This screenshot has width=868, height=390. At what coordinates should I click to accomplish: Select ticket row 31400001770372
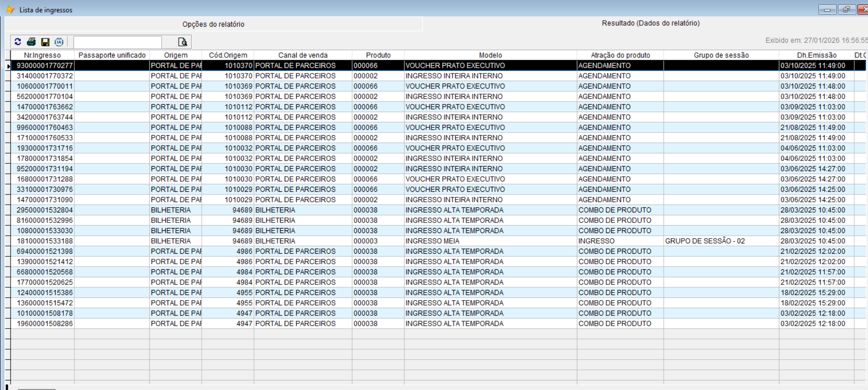(x=45, y=76)
